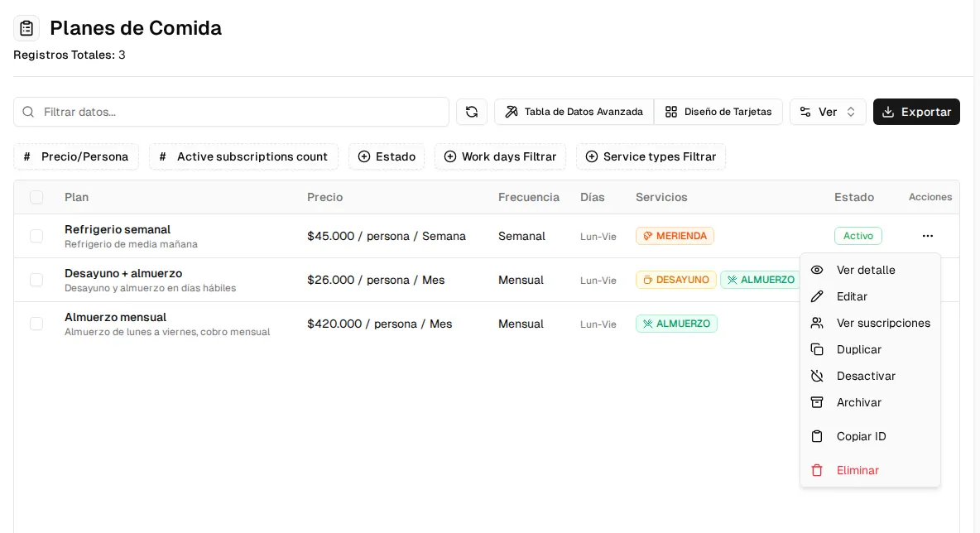980x533 pixels.
Task: Open the Precio/Persona range filter
Action: 76,157
